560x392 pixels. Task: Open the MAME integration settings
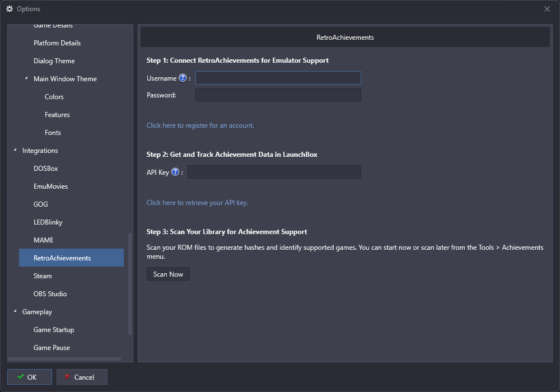coord(44,240)
